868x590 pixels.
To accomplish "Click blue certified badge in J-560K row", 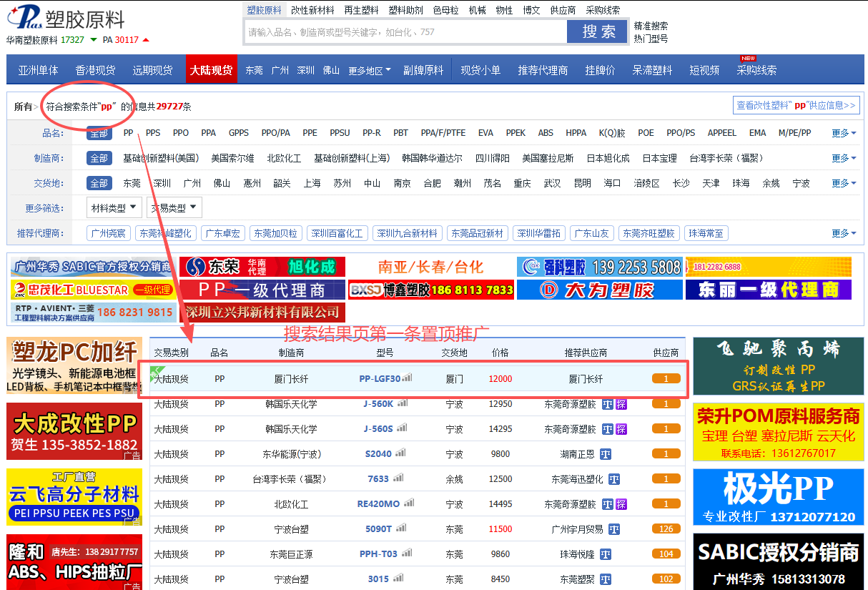I will [x=608, y=404].
